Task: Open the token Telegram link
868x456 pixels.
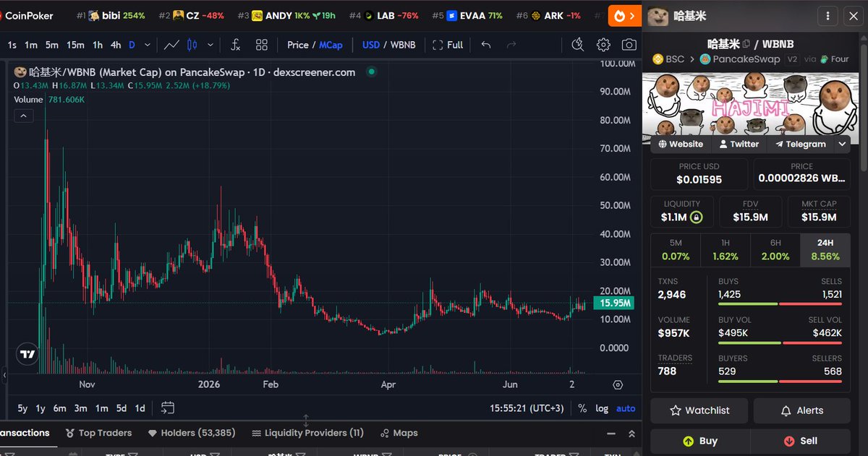Action: coord(801,144)
